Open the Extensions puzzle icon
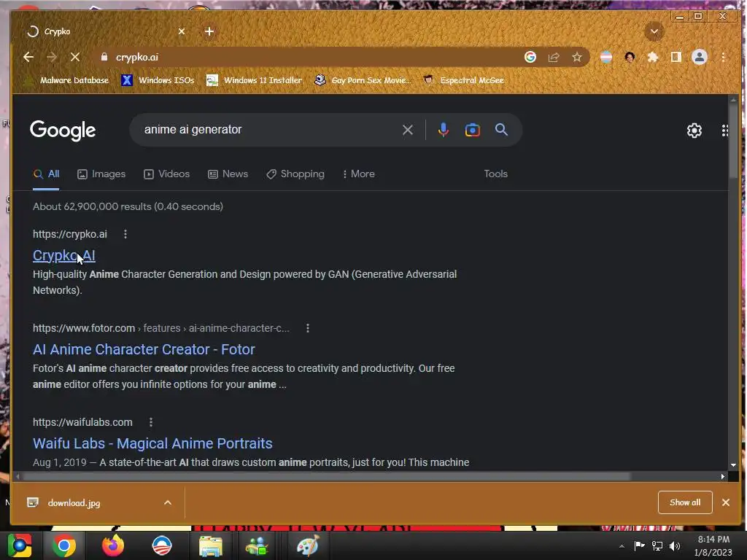747x560 pixels. pos(653,57)
